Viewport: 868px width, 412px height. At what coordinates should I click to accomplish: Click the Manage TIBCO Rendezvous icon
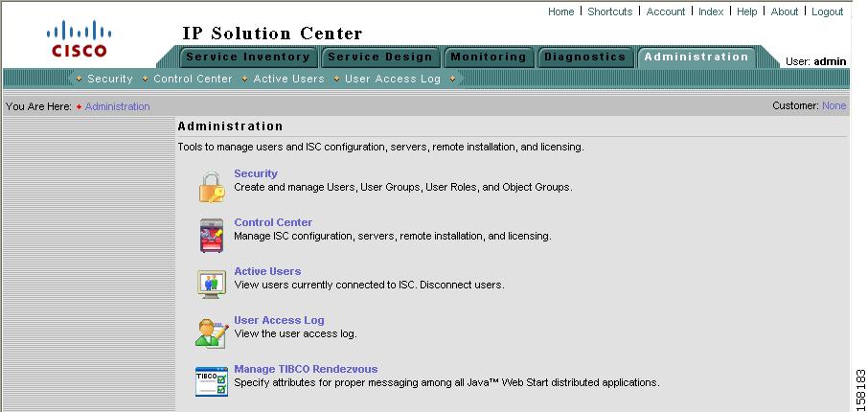click(x=212, y=381)
